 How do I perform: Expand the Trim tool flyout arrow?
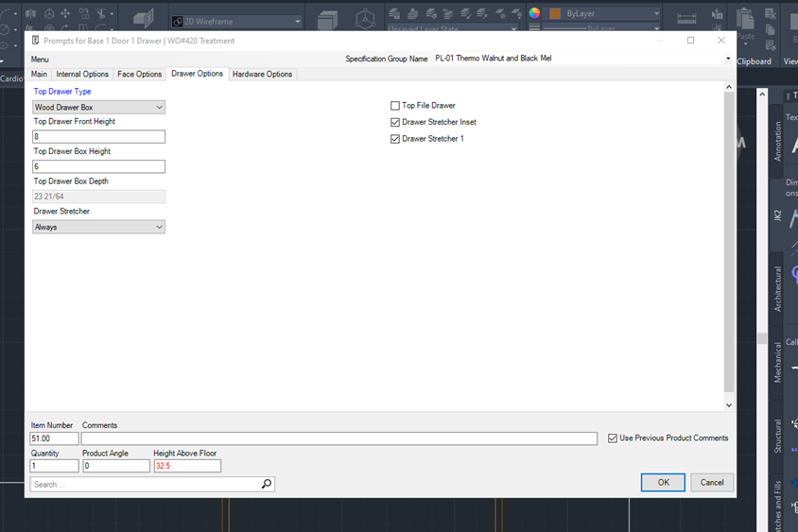(112, 14)
